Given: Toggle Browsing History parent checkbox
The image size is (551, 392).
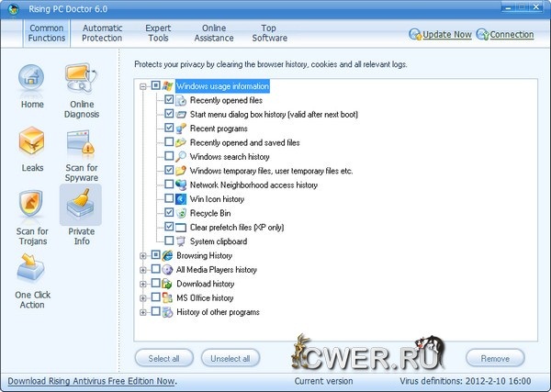Looking at the screenshot, I should (156, 254).
